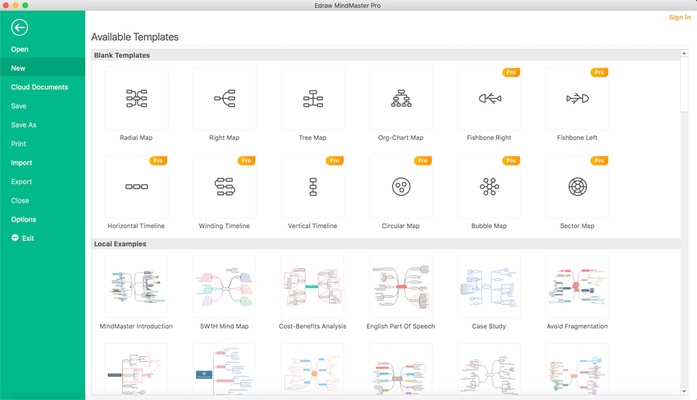Click the scrollbar up arrow

pyautogui.click(x=684, y=53)
